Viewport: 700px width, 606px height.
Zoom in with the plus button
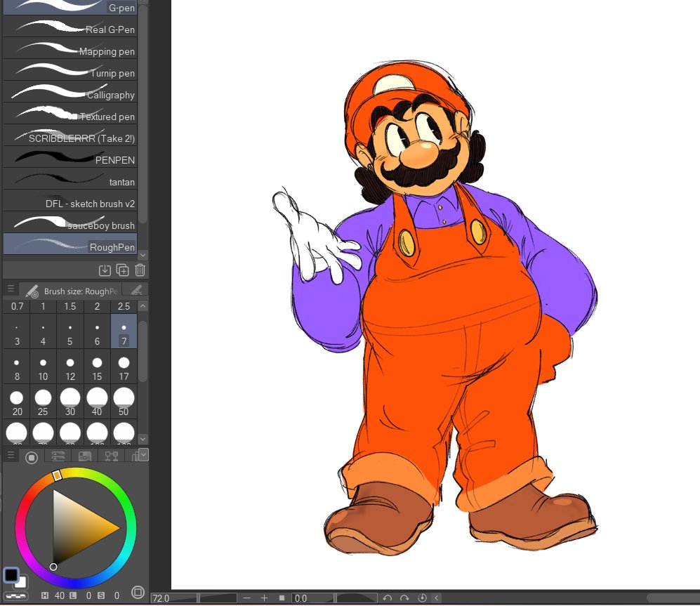(x=264, y=598)
